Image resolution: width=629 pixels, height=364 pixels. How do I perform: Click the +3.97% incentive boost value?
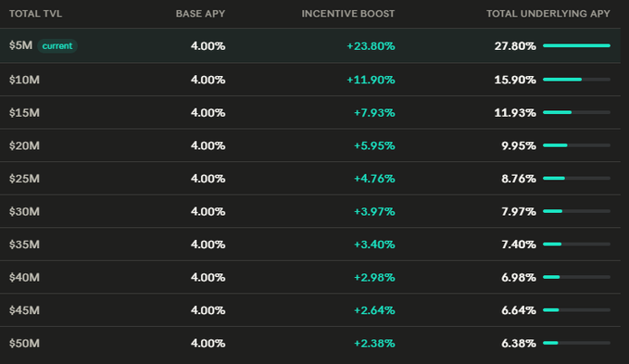[374, 211]
